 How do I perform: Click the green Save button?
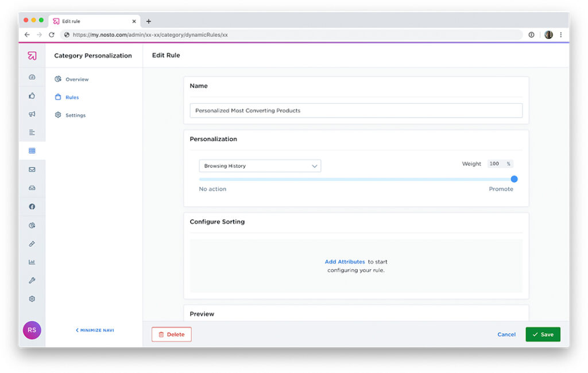(x=543, y=335)
